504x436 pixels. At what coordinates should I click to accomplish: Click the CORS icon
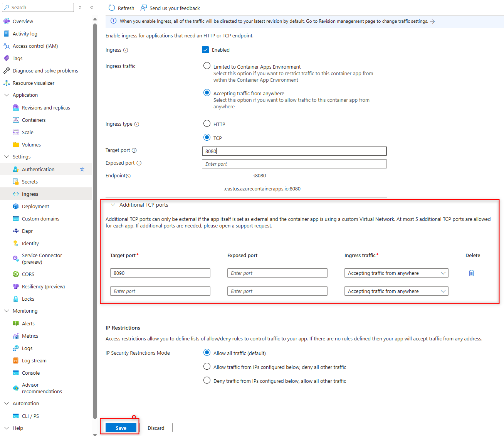click(x=16, y=274)
